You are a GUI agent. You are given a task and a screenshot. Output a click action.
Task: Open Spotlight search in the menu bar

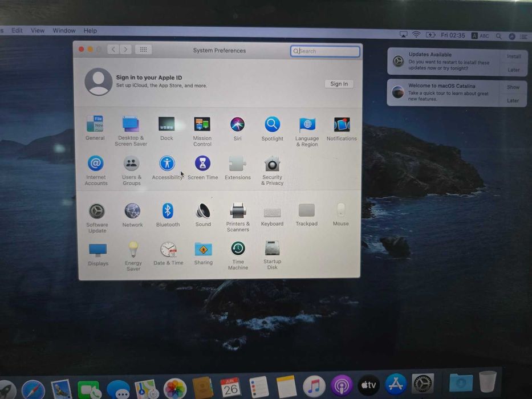click(x=498, y=36)
